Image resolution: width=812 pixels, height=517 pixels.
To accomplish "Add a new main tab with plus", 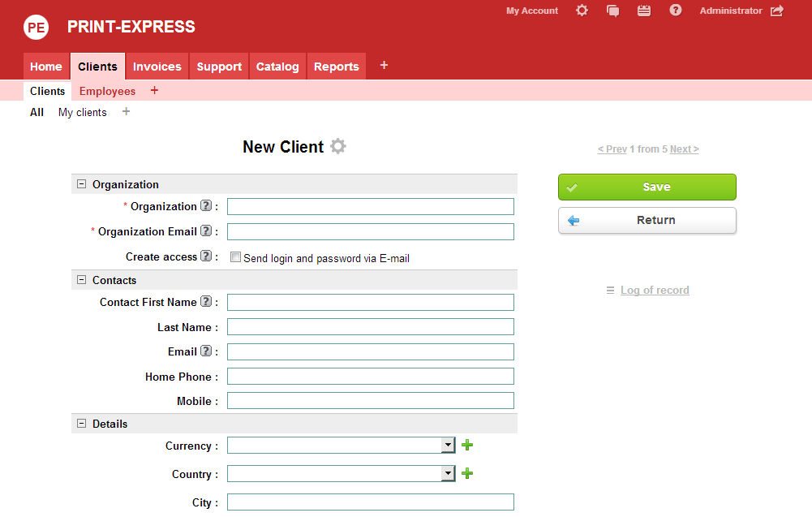I will [x=384, y=65].
